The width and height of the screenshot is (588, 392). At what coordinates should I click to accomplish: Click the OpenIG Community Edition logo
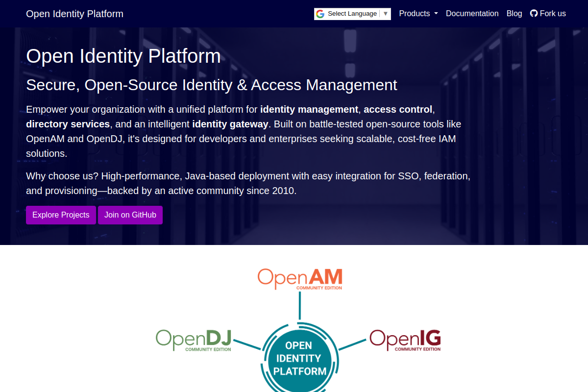[405, 340]
